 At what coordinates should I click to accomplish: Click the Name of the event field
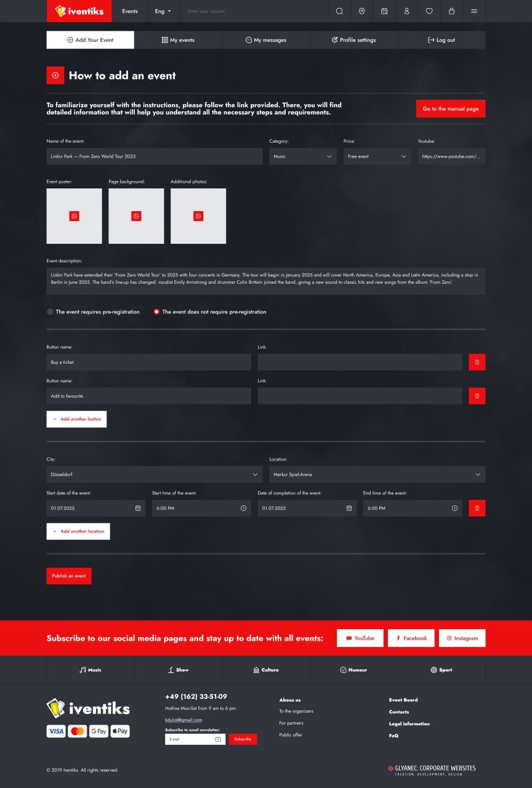[x=155, y=156]
